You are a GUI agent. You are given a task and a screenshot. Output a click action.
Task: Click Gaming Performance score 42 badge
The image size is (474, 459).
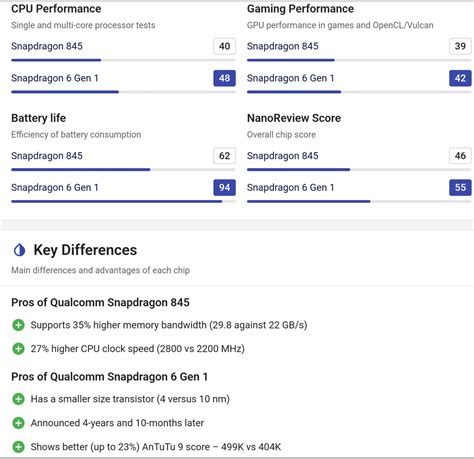coord(460,78)
